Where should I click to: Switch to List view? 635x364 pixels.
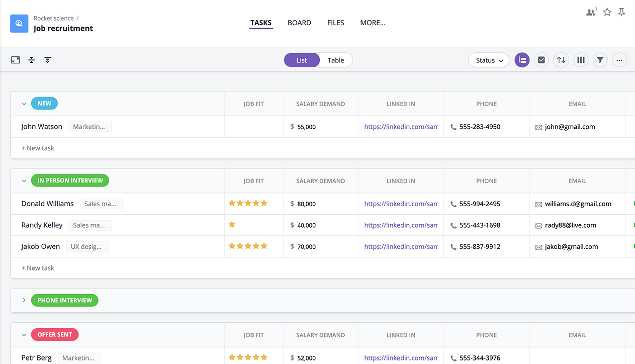pyautogui.click(x=302, y=60)
